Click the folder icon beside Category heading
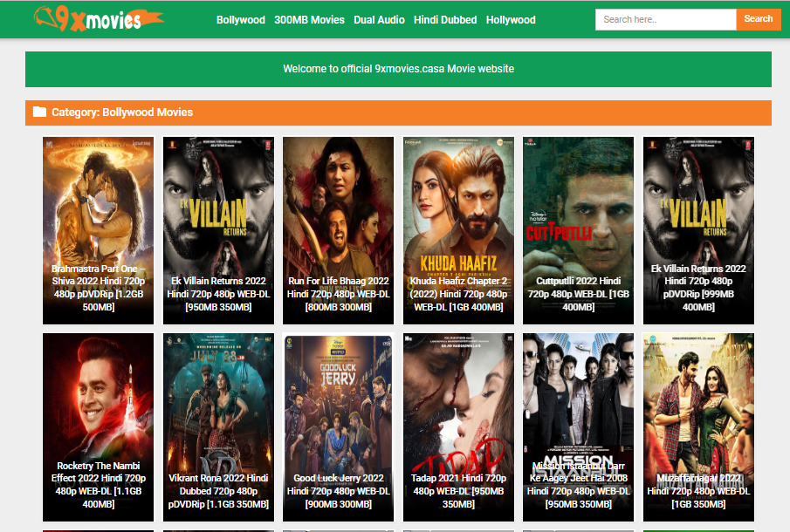Image resolution: width=790 pixels, height=532 pixels. [x=39, y=113]
